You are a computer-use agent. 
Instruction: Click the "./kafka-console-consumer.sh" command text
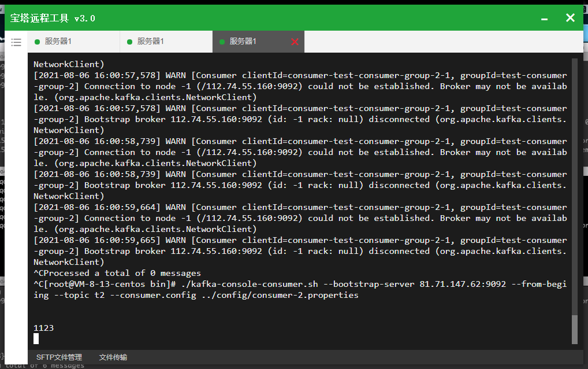pyautogui.click(x=250, y=284)
